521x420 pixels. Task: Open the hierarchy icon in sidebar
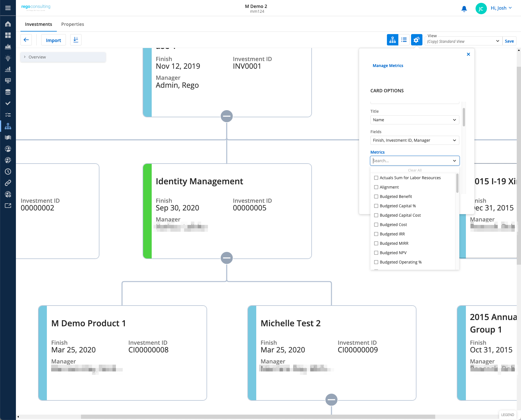tap(8, 126)
